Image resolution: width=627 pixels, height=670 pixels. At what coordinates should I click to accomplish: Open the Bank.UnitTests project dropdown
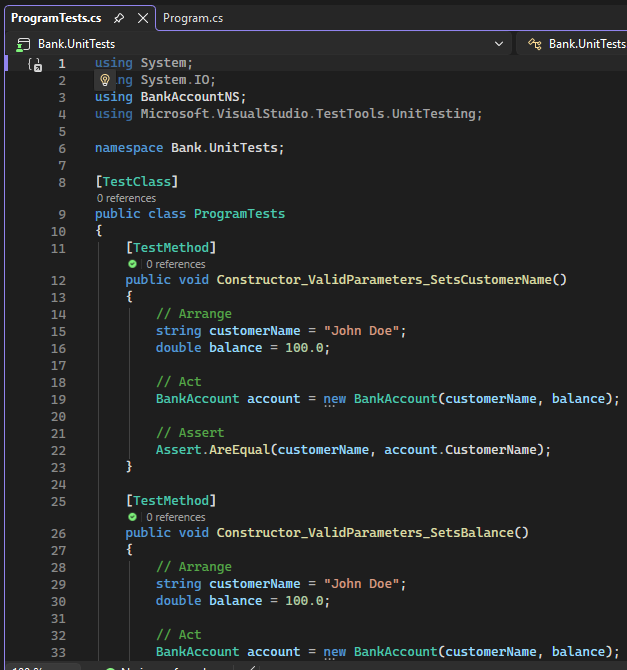pos(498,44)
